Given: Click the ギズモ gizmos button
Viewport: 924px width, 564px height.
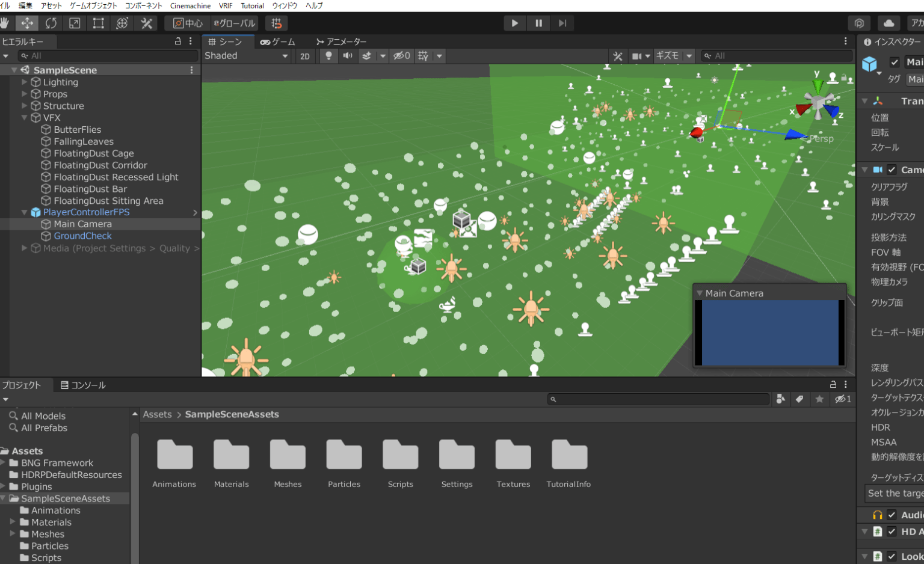Looking at the screenshot, I should click(x=670, y=55).
